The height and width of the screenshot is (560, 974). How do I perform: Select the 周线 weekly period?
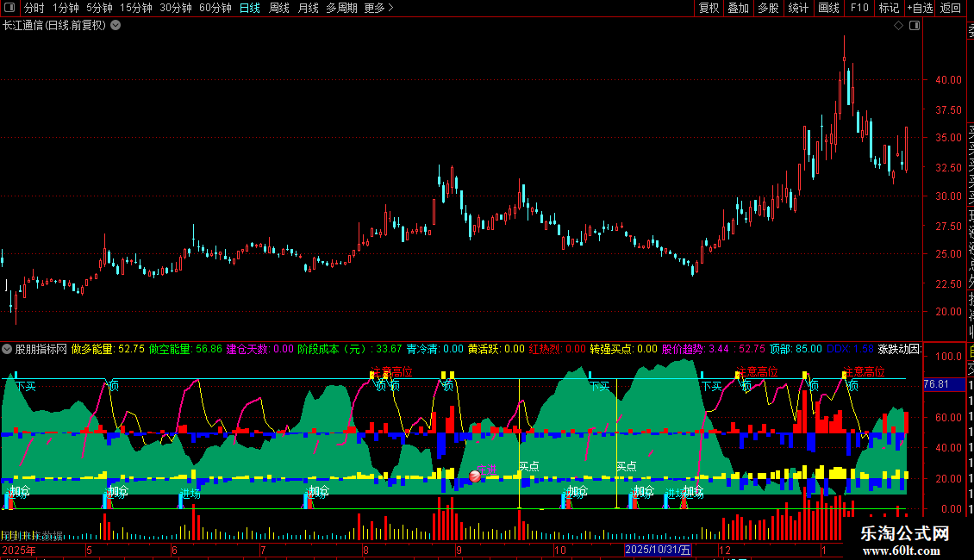279,8
